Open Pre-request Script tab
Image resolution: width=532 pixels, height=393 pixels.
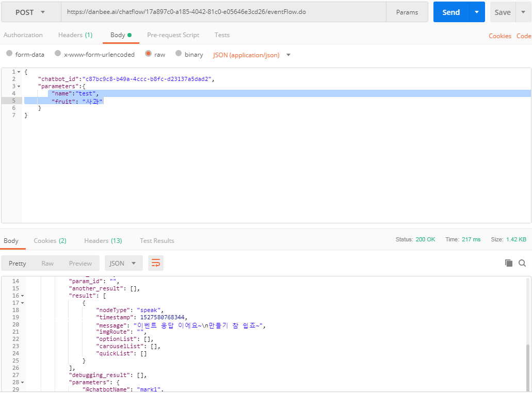pos(173,35)
